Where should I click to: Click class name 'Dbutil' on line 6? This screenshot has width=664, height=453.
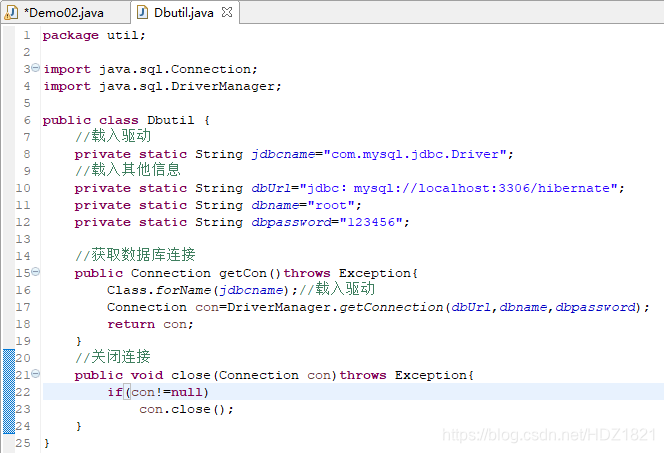pos(171,120)
